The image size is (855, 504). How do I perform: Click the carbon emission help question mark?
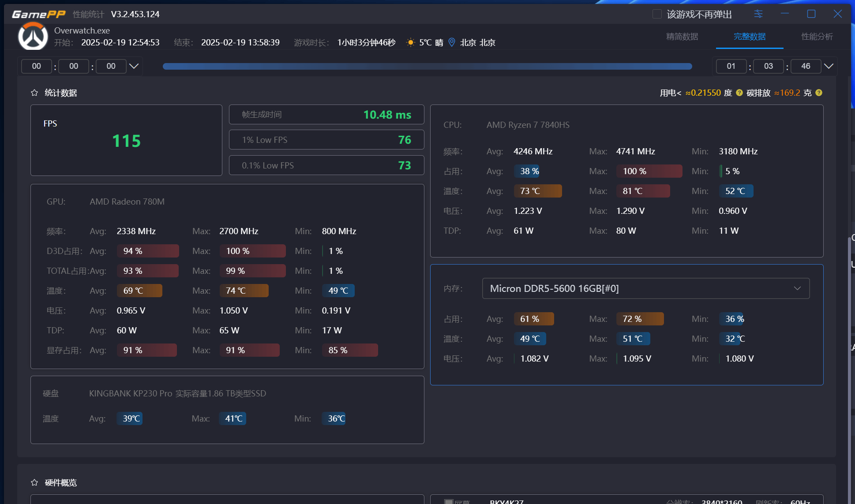(819, 93)
